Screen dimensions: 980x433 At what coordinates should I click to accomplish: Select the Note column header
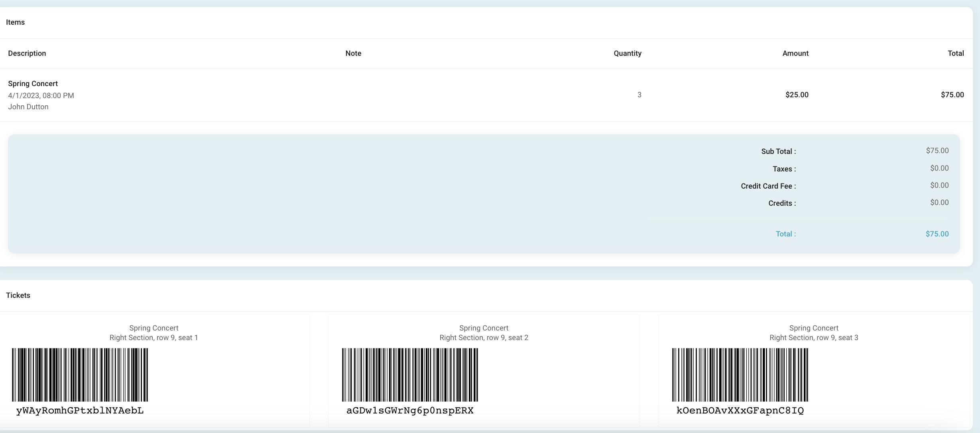(353, 53)
